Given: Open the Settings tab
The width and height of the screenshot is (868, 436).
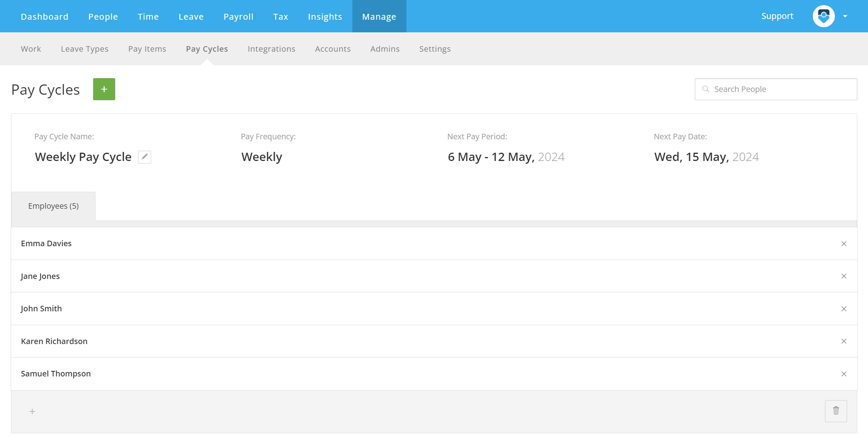Looking at the screenshot, I should pyautogui.click(x=435, y=49).
